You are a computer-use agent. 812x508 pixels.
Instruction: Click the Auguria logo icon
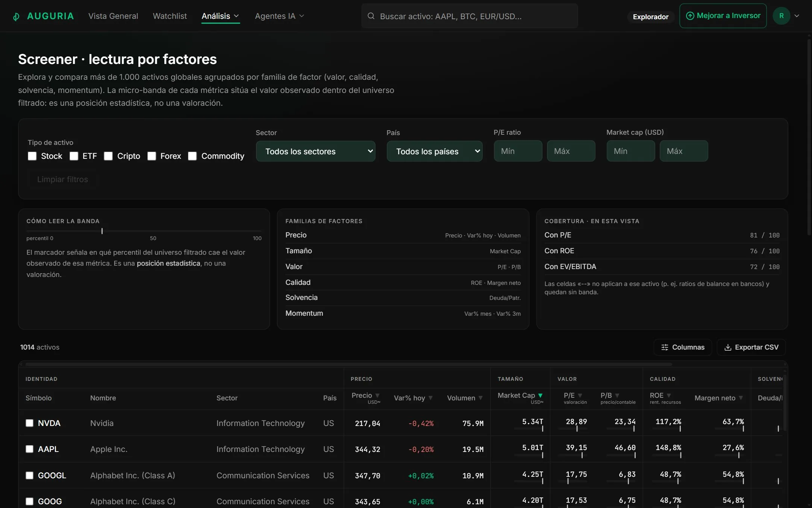(16, 17)
